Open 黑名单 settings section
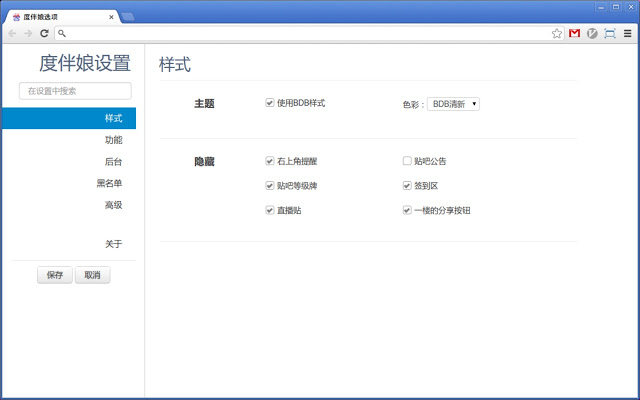This screenshot has height=400, width=640. point(109,183)
